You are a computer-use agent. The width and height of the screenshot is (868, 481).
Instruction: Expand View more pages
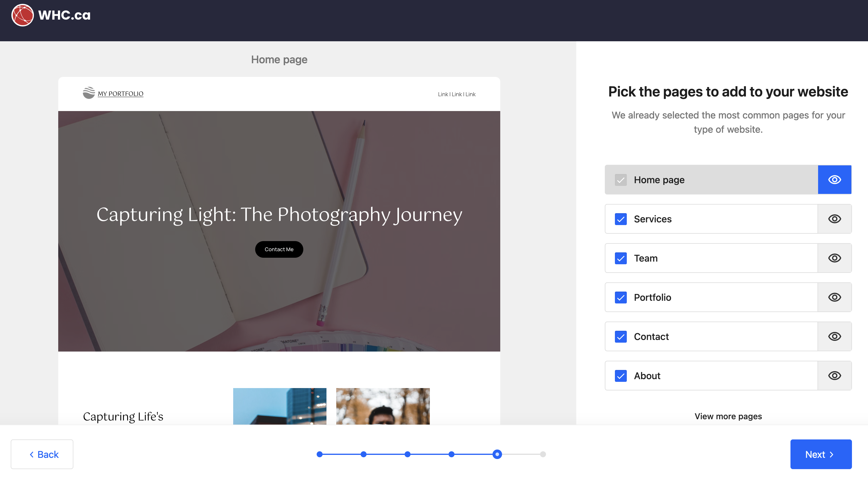coord(728,416)
